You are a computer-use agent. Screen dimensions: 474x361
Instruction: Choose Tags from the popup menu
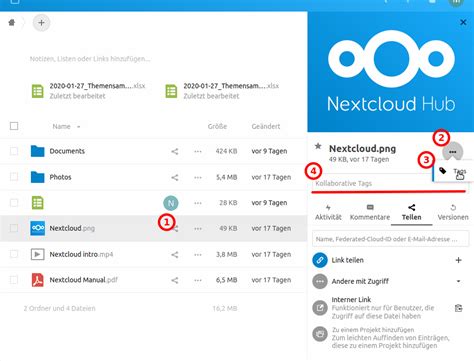453,171
